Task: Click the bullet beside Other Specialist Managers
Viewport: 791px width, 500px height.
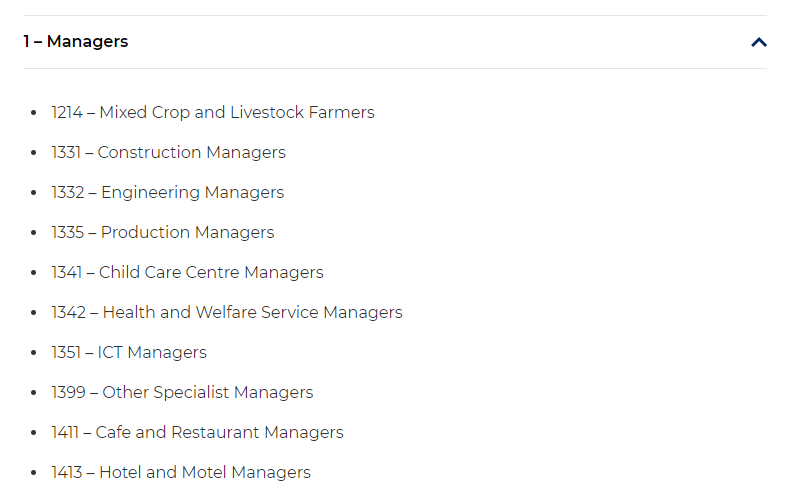Action: coord(34,392)
